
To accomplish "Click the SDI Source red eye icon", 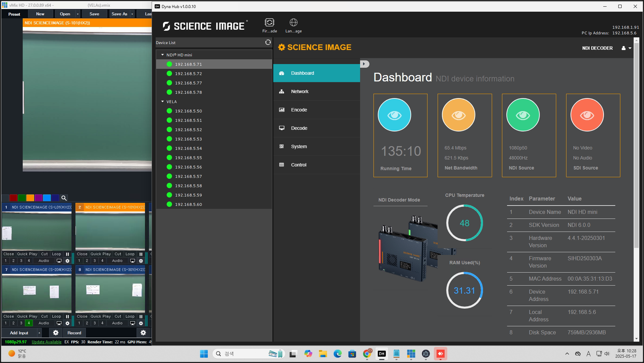I will 587,115.
